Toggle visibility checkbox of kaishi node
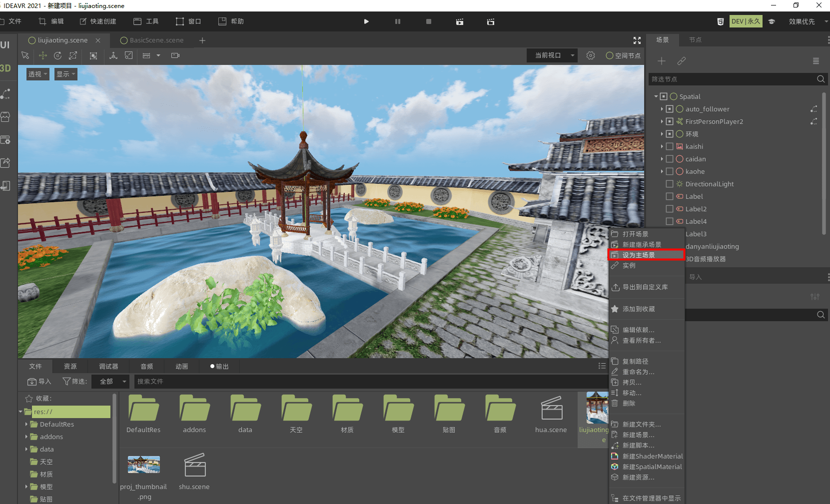This screenshot has height=504, width=830. click(x=670, y=146)
